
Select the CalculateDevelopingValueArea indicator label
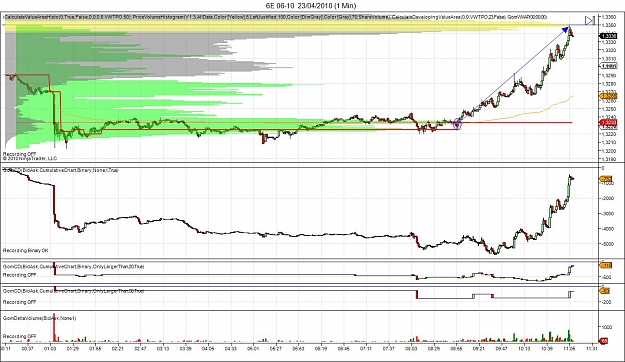click(448, 17)
